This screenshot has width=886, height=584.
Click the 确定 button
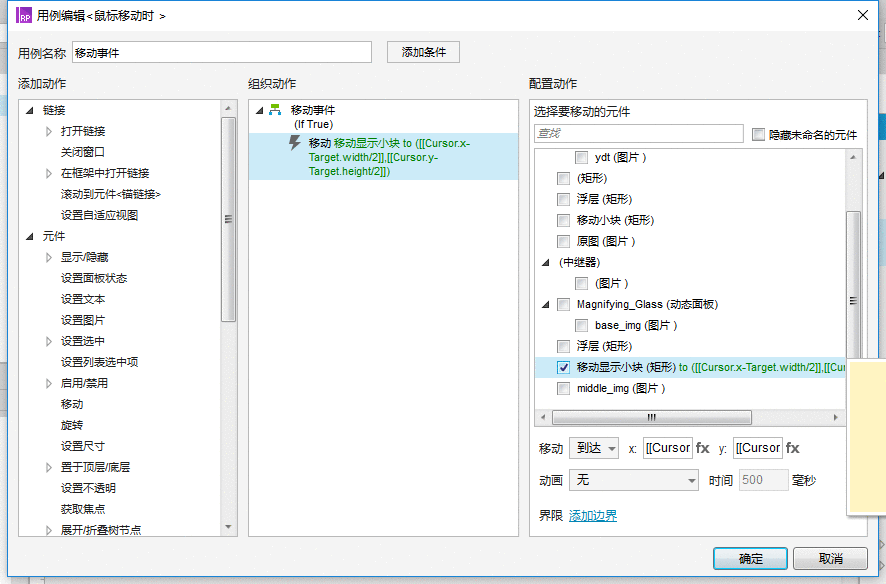pyautogui.click(x=750, y=559)
